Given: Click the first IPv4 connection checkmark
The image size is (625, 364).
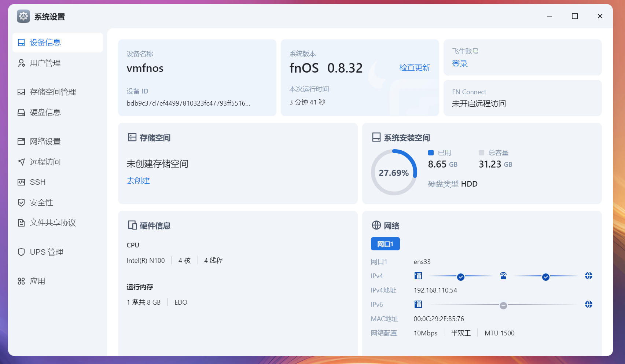Looking at the screenshot, I should click(x=461, y=277).
